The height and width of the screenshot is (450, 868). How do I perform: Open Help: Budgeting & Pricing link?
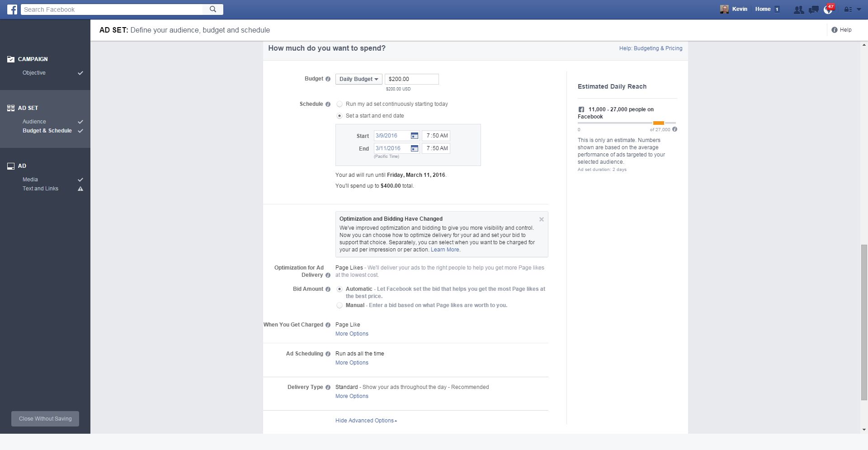(x=651, y=48)
